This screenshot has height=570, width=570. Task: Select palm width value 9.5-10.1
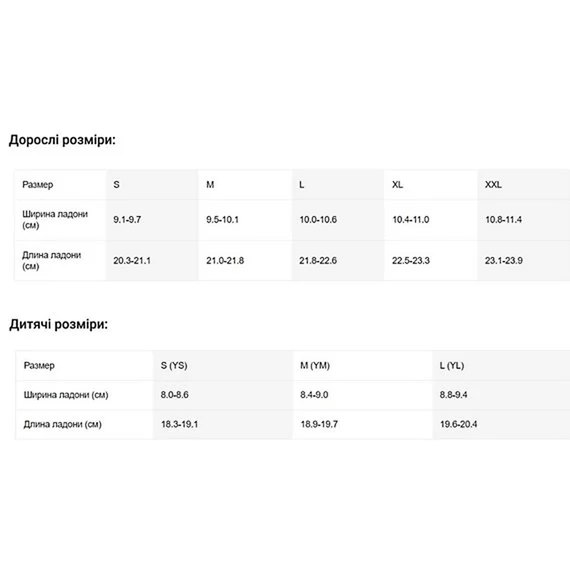point(222,220)
